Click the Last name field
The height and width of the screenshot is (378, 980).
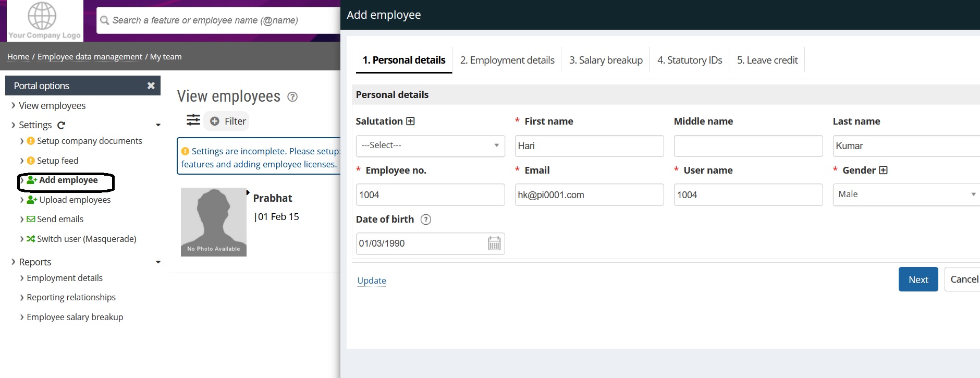coord(907,146)
